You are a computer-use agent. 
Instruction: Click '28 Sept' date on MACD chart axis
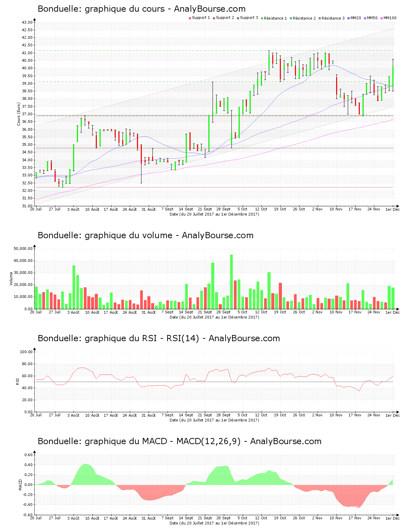tap(224, 518)
